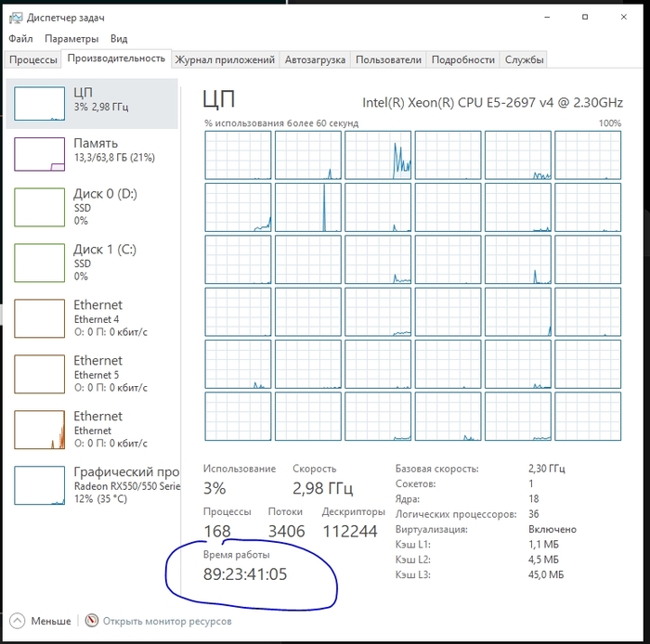
Task: Switch to the Журнал приложений tab
Action: [x=225, y=59]
